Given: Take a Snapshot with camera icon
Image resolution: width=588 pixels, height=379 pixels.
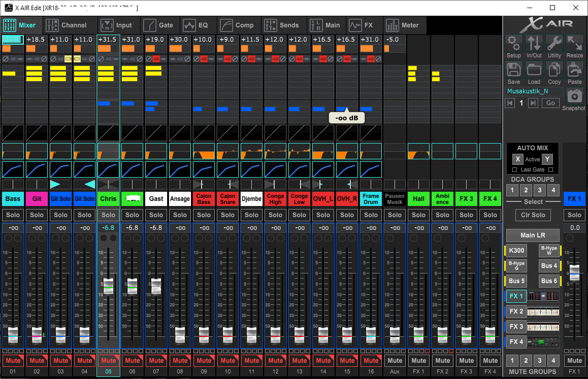Looking at the screenshot, I should point(574,96).
